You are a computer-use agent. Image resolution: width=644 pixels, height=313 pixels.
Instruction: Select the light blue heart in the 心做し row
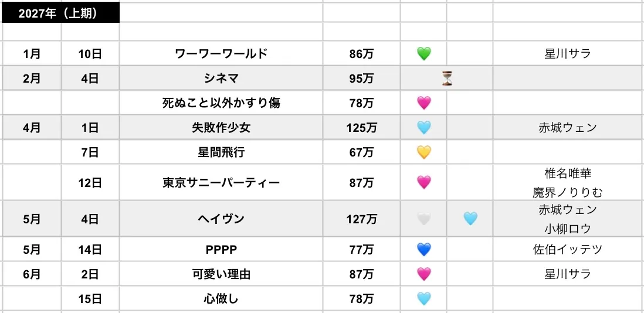pyautogui.click(x=423, y=299)
